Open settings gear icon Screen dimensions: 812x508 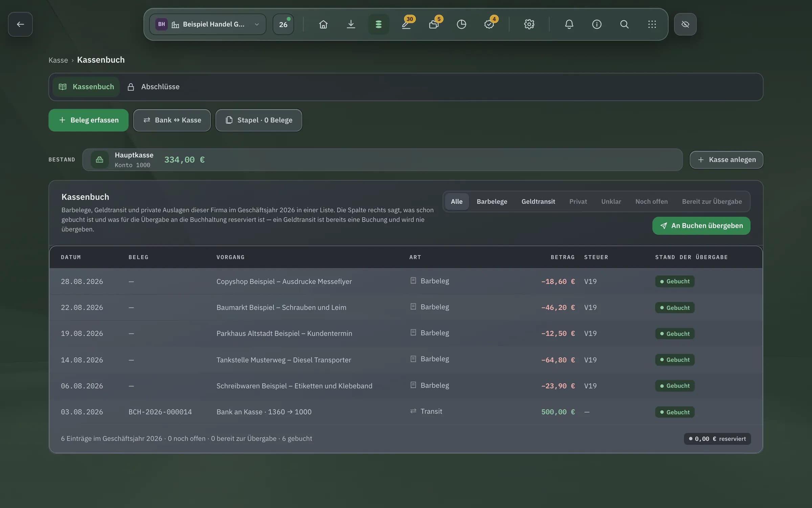point(529,24)
